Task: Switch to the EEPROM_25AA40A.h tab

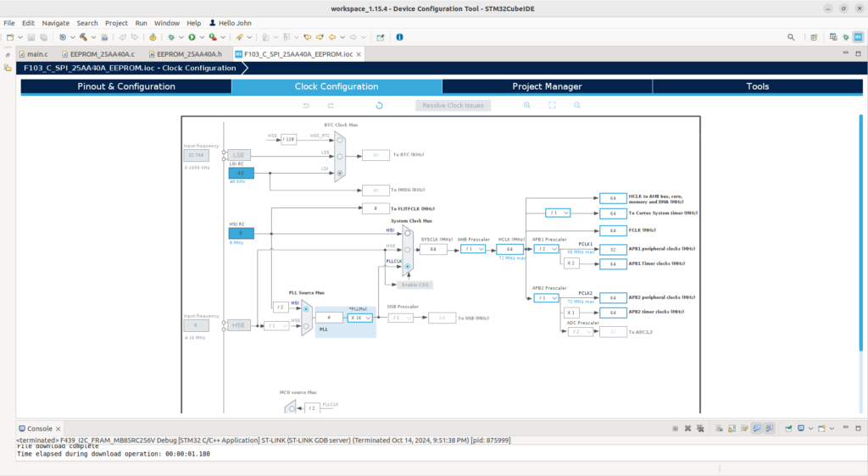Action: tap(185, 54)
